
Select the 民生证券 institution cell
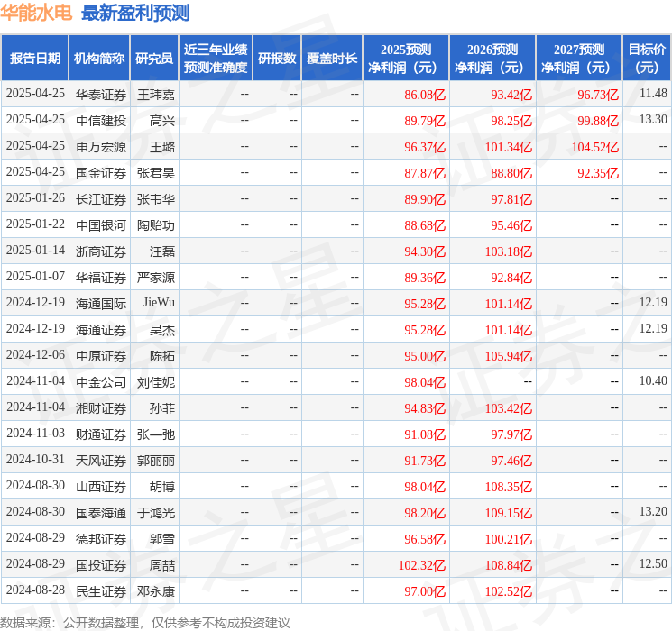click(x=101, y=591)
